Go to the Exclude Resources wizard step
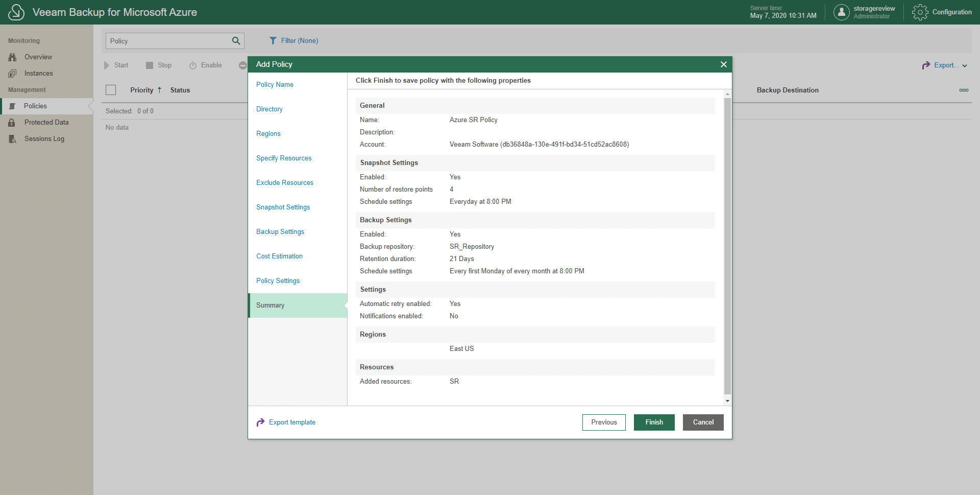980x495 pixels. tap(285, 183)
